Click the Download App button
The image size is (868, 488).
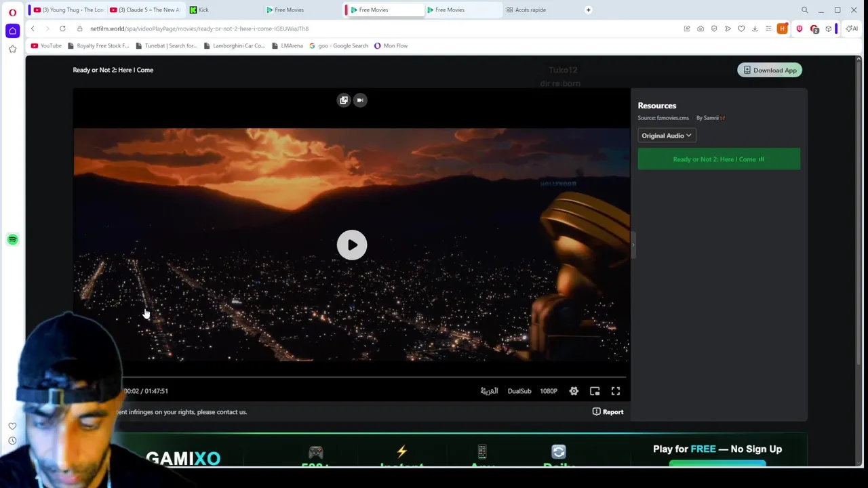(x=770, y=70)
